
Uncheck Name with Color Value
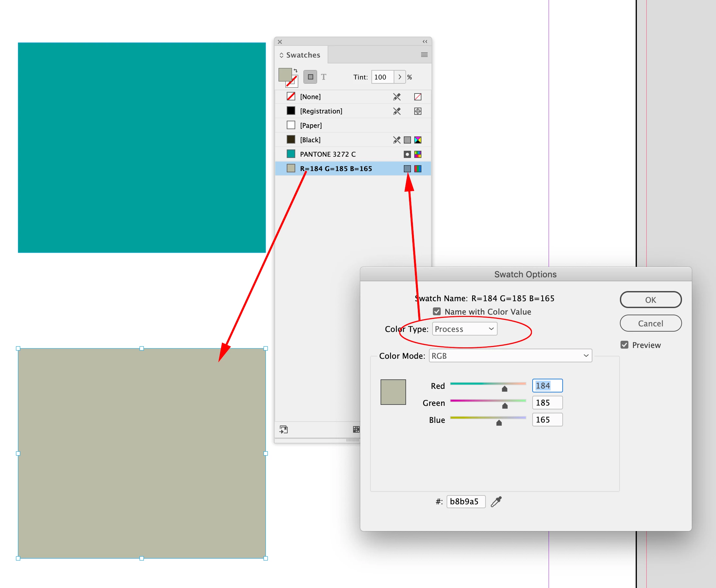click(x=437, y=311)
